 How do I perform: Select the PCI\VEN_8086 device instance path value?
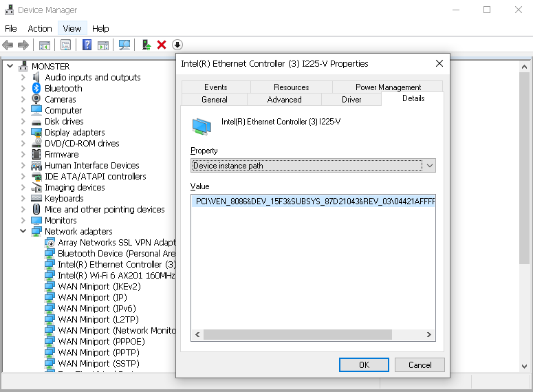point(313,202)
